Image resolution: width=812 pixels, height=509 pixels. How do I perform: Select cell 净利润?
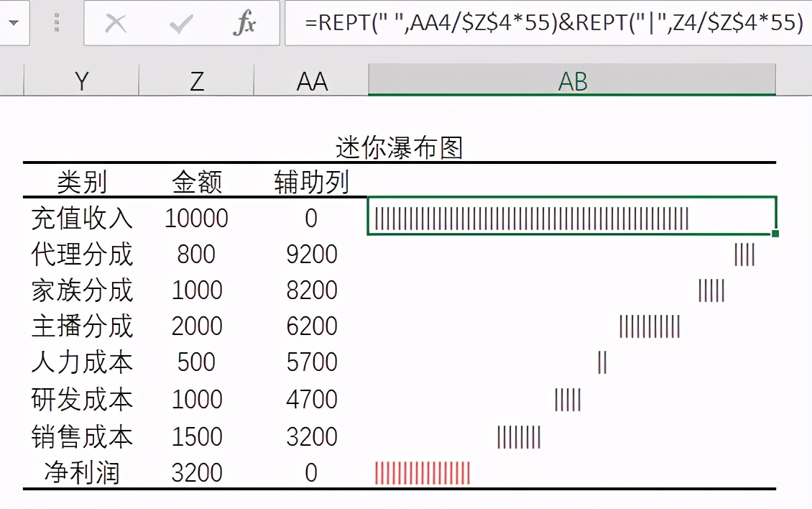pos(82,473)
